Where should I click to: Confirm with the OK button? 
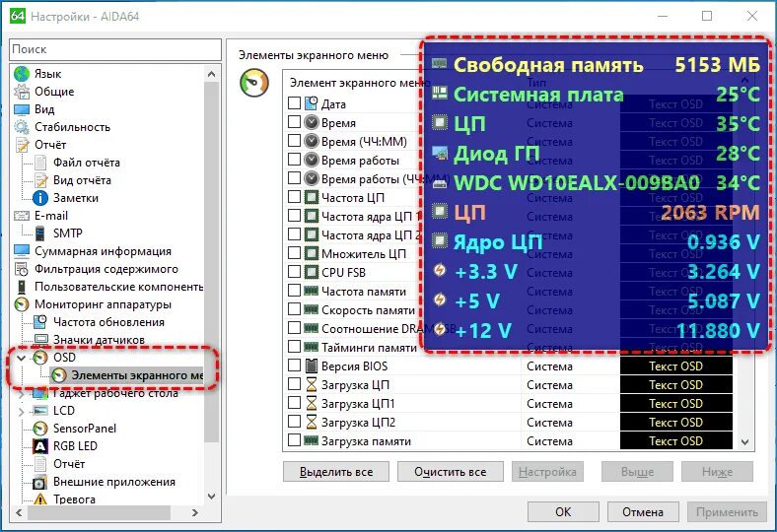[x=563, y=511]
